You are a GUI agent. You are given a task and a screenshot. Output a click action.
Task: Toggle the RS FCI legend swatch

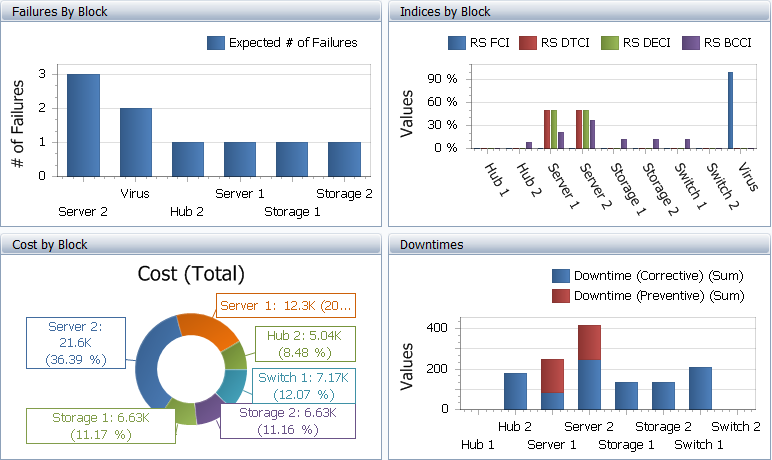click(457, 43)
